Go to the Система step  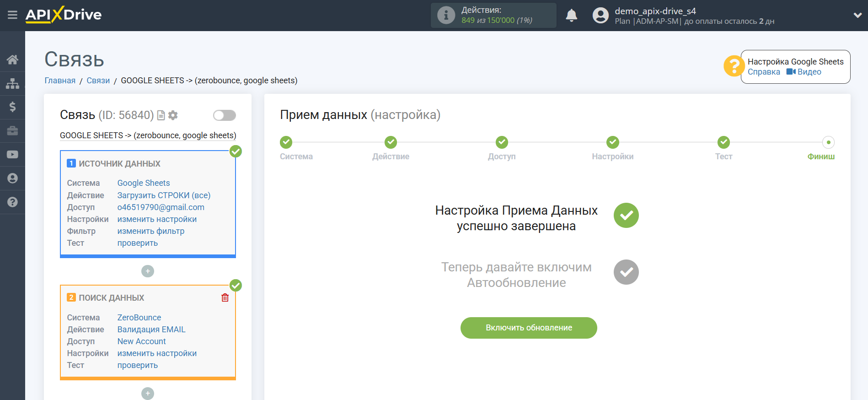[x=286, y=142]
